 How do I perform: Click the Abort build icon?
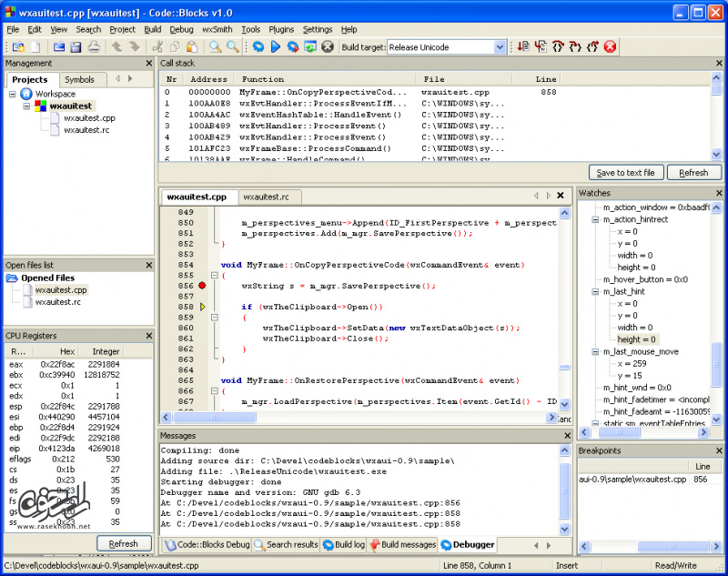coord(328,47)
